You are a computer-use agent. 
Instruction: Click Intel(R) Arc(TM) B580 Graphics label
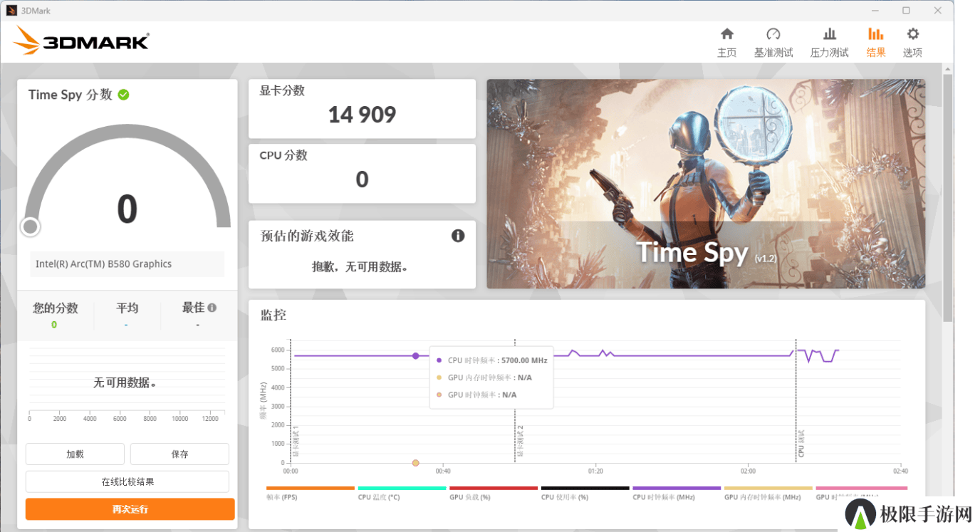coord(104,264)
